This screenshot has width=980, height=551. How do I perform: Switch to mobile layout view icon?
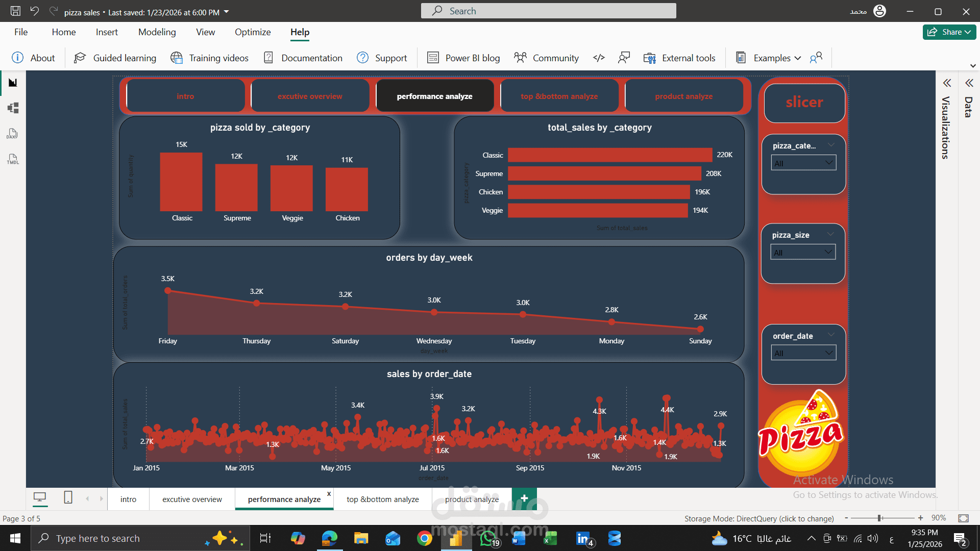pyautogui.click(x=68, y=497)
